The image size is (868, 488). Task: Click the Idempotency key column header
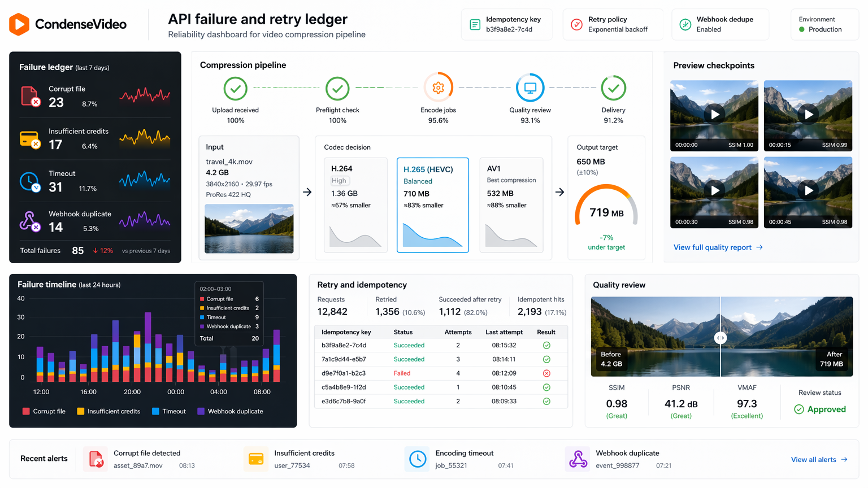point(346,332)
